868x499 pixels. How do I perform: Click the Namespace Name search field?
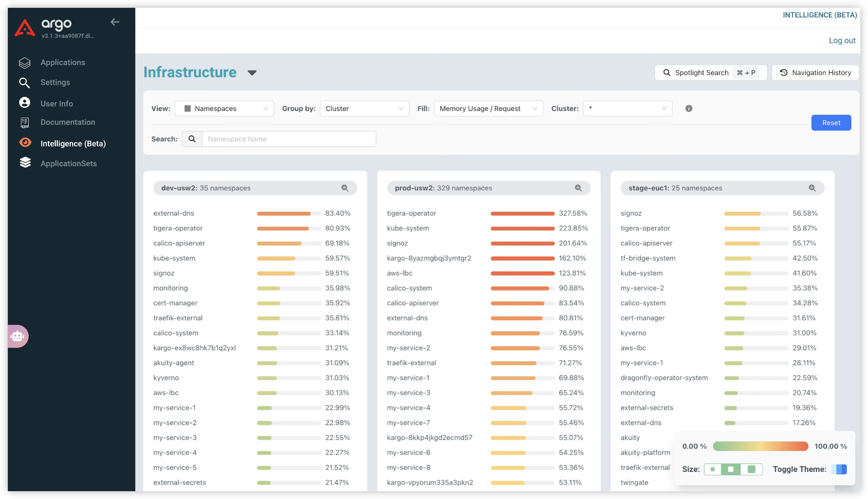click(x=289, y=139)
